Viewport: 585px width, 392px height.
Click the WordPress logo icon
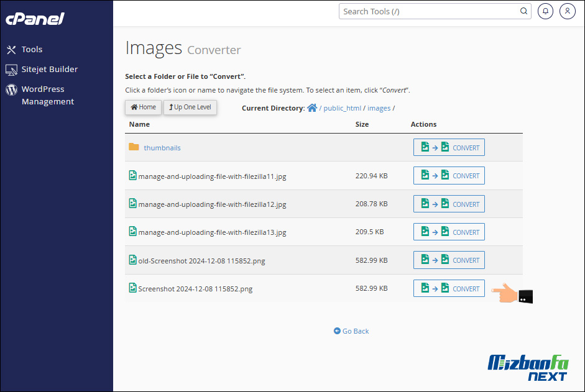pyautogui.click(x=12, y=89)
